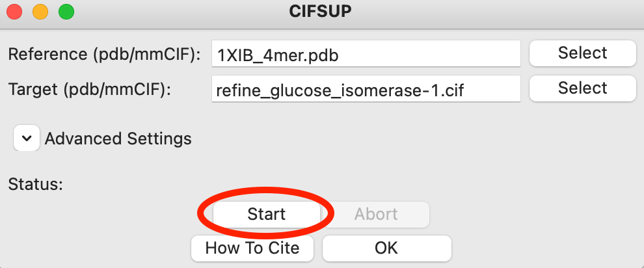Close the CIFSUP window with red button
Viewport: 644px width, 268px height.
point(14,11)
